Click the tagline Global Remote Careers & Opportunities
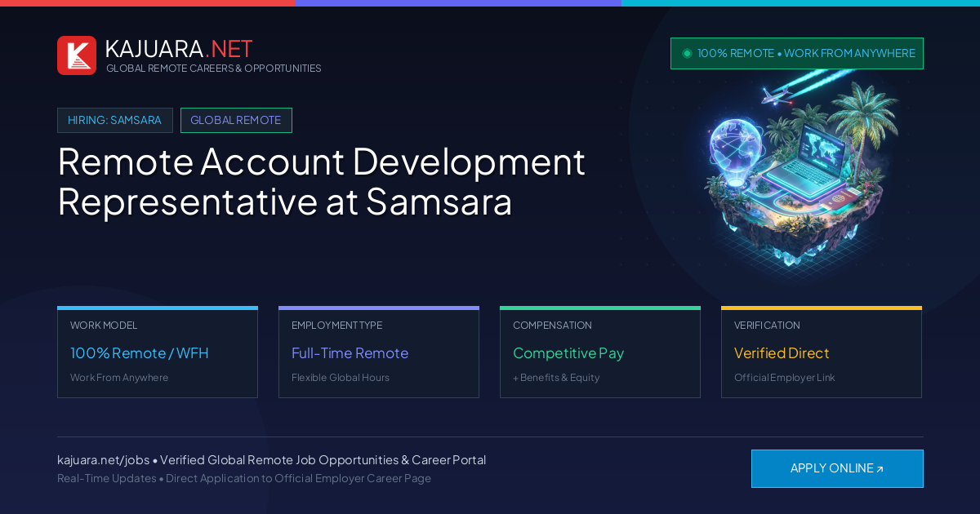The width and height of the screenshot is (980, 514). [214, 69]
